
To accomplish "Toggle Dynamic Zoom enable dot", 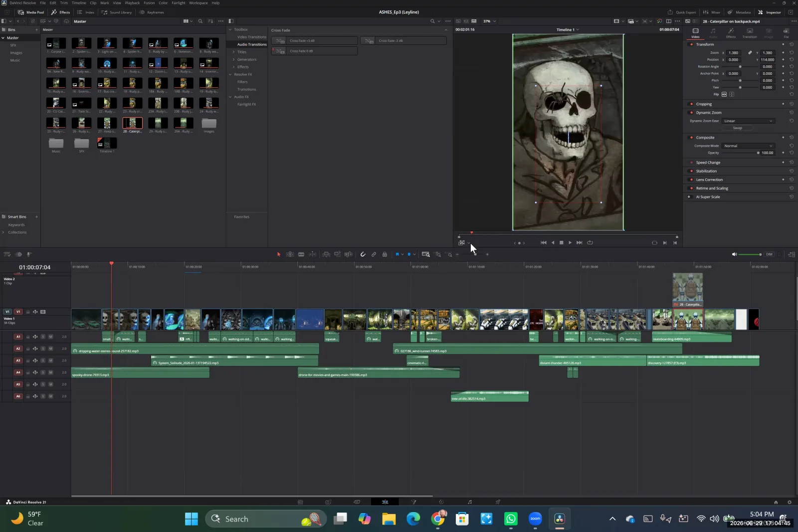I will (691, 113).
